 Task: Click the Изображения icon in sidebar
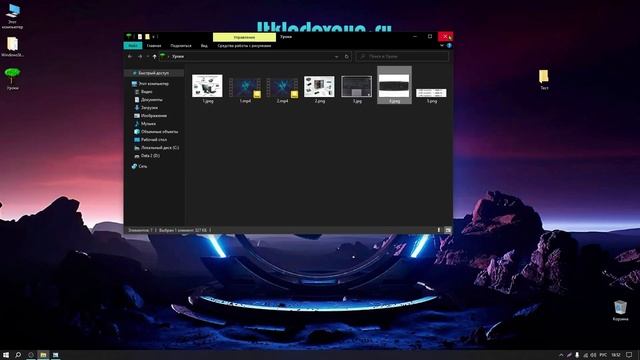pyautogui.click(x=137, y=116)
